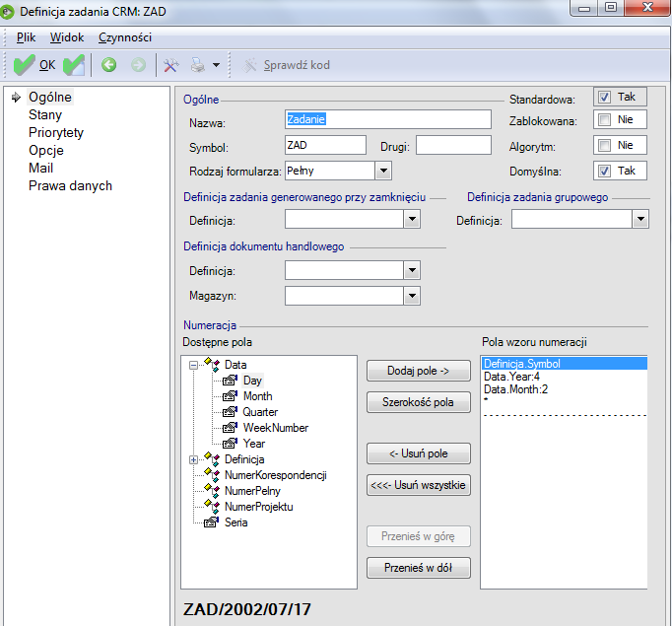The height and width of the screenshot is (626, 672).
Task: Click the Drugi input field
Action: tap(453, 145)
